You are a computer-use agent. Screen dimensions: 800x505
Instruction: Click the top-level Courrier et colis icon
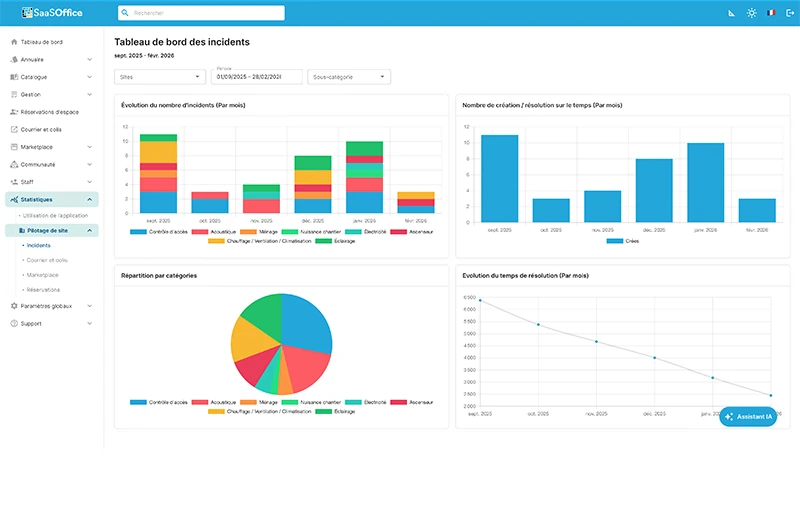(x=14, y=130)
